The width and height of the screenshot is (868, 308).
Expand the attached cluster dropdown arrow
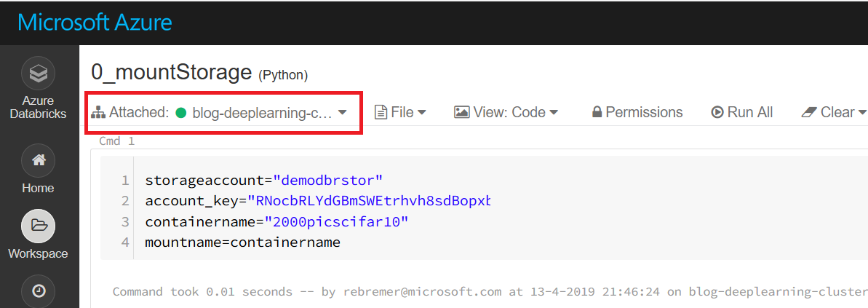342,112
